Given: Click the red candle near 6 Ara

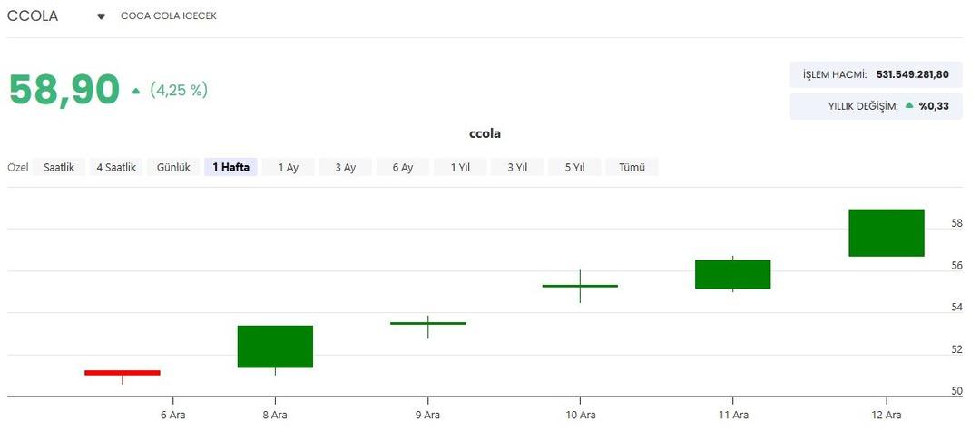Looking at the screenshot, I should pyautogui.click(x=122, y=372).
